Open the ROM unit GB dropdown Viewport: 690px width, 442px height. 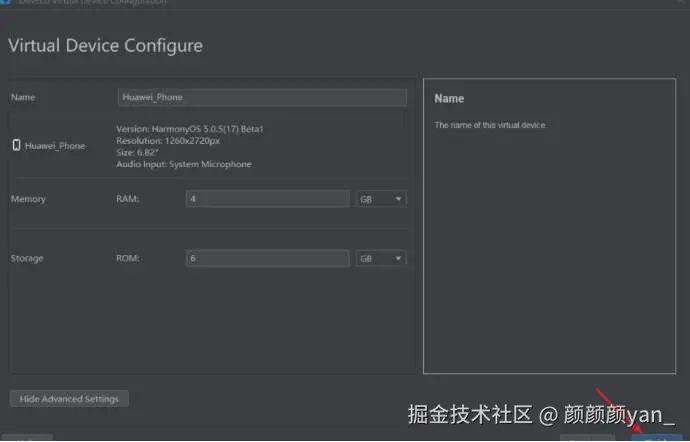381,258
